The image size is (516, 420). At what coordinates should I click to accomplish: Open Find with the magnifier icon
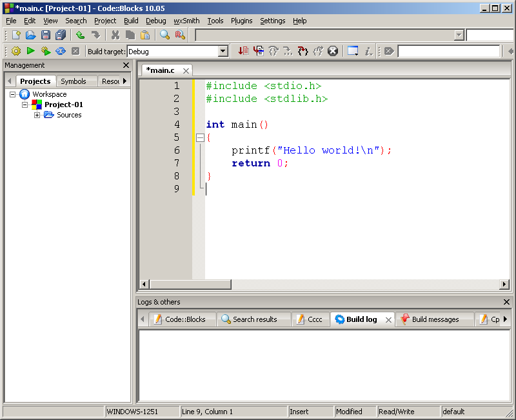pos(164,35)
